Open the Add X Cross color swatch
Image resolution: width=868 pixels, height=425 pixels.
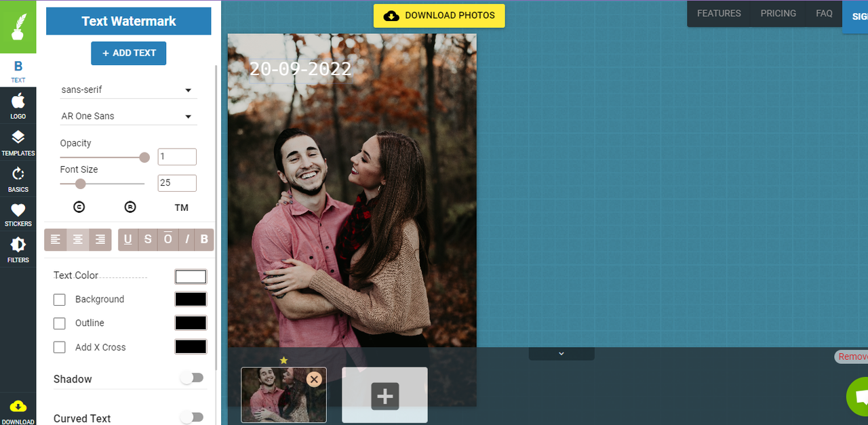[191, 346]
